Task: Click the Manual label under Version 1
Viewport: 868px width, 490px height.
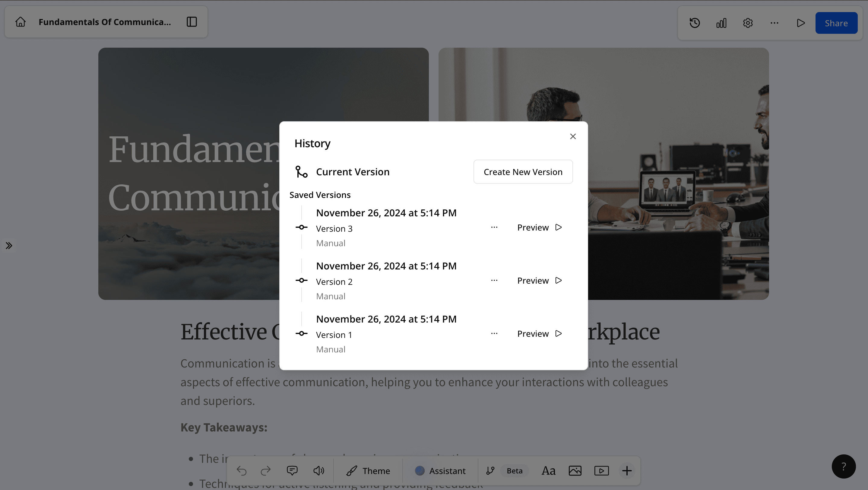Action: (331, 349)
